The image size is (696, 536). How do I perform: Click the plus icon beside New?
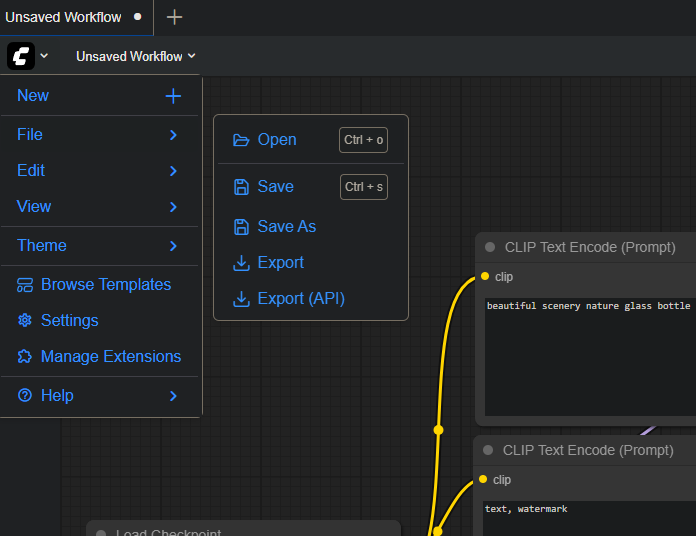coord(173,96)
